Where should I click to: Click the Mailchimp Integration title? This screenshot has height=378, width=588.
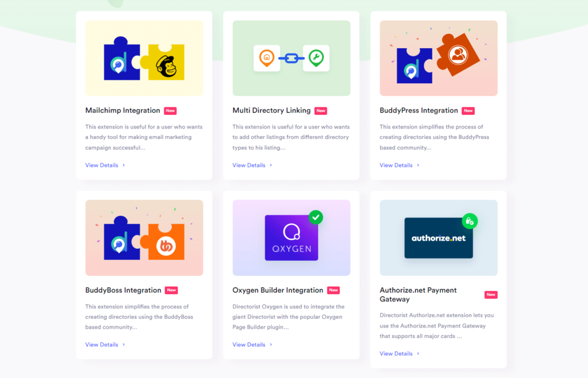pyautogui.click(x=123, y=111)
